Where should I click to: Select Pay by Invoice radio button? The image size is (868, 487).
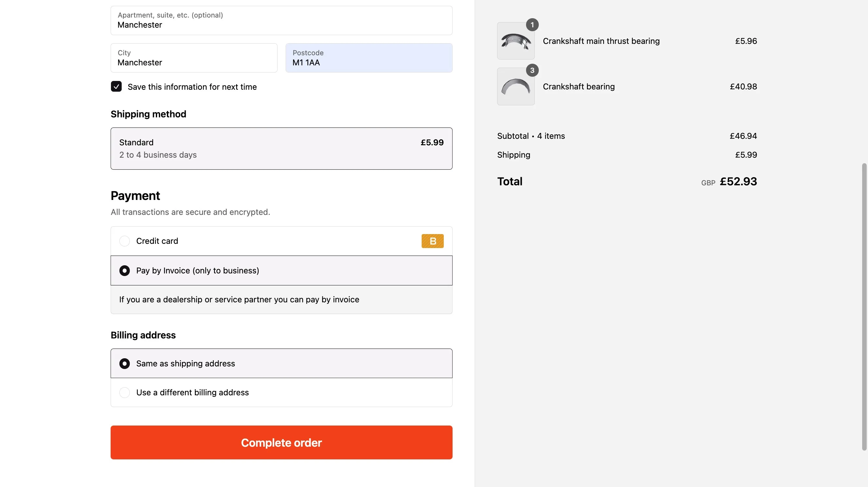pyautogui.click(x=124, y=270)
